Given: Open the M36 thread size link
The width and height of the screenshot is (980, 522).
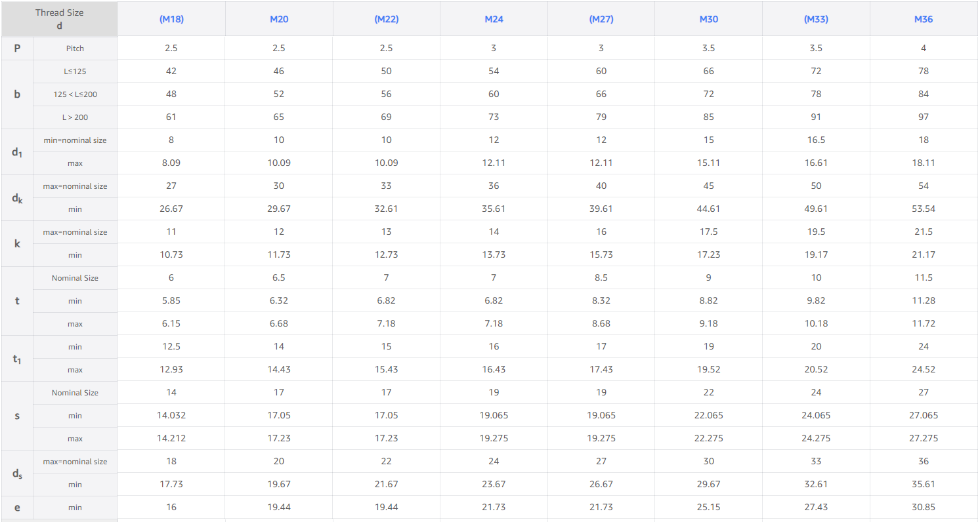Looking at the screenshot, I should 924,19.
